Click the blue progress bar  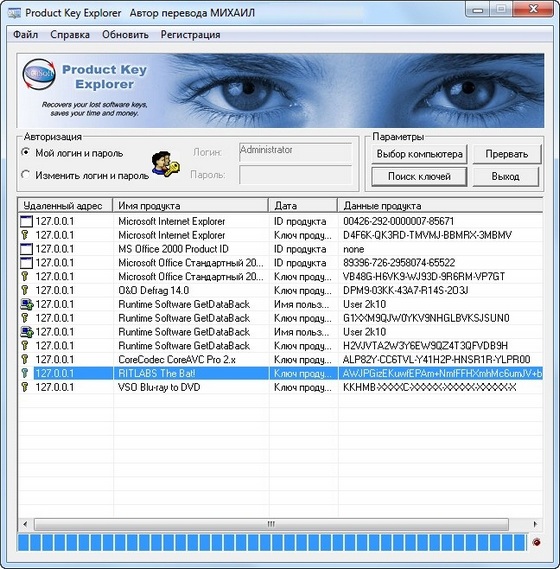pos(272,542)
